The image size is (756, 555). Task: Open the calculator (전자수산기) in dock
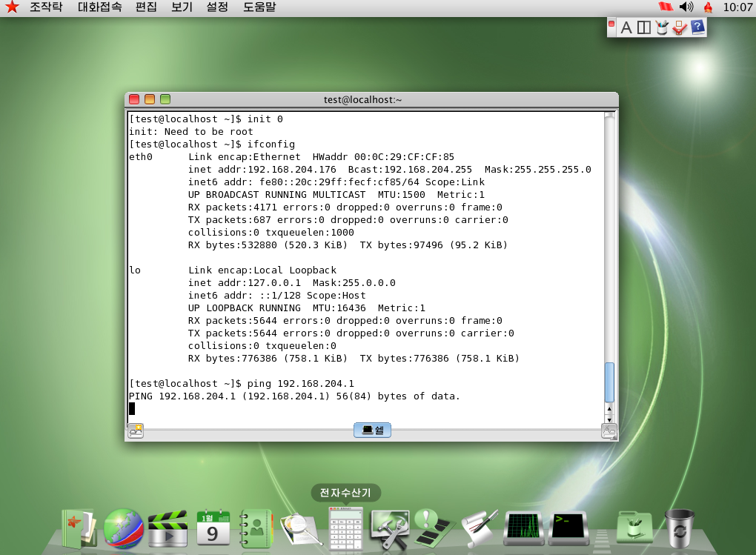point(346,528)
